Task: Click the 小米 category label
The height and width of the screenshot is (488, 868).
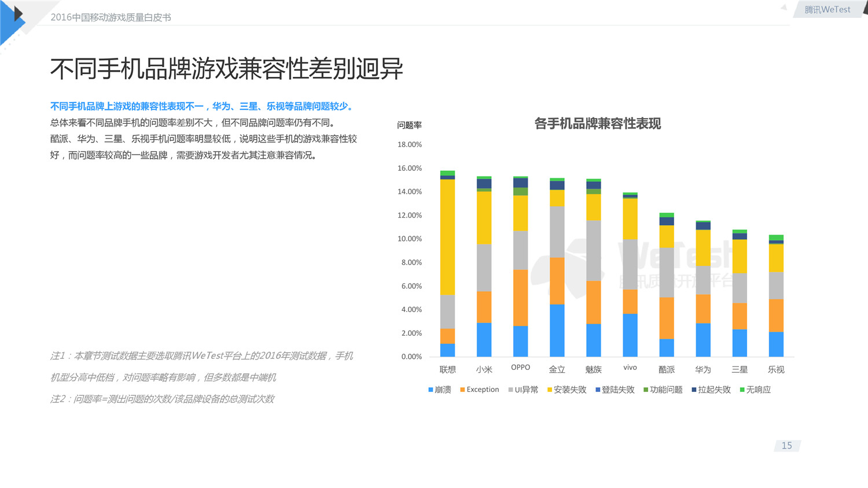Action: pos(484,369)
